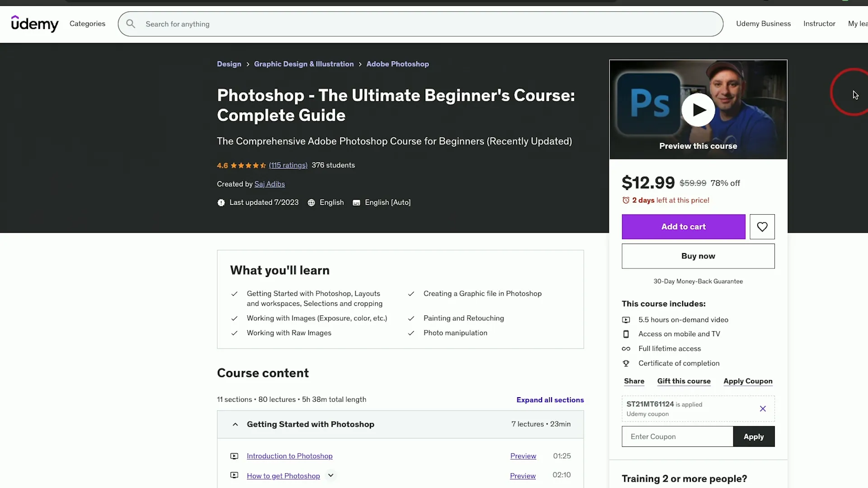Go to Adobe Photoshop breadcrumb
Image resolution: width=868 pixels, height=488 pixels.
397,64
